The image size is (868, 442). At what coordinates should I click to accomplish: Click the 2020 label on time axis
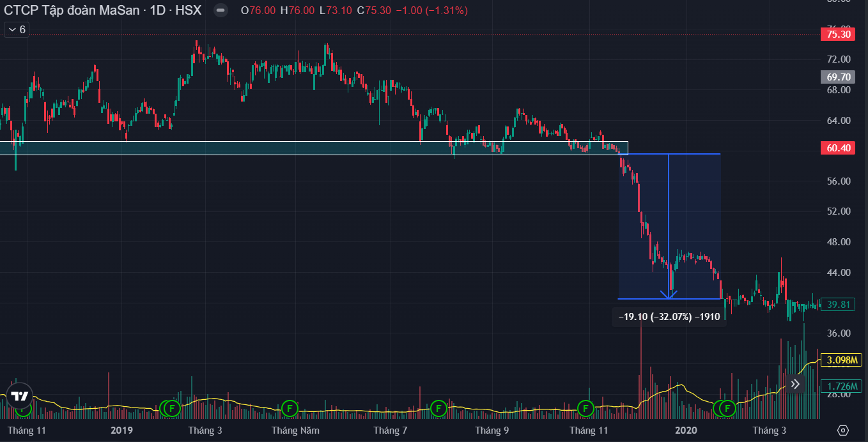pyautogui.click(x=686, y=430)
